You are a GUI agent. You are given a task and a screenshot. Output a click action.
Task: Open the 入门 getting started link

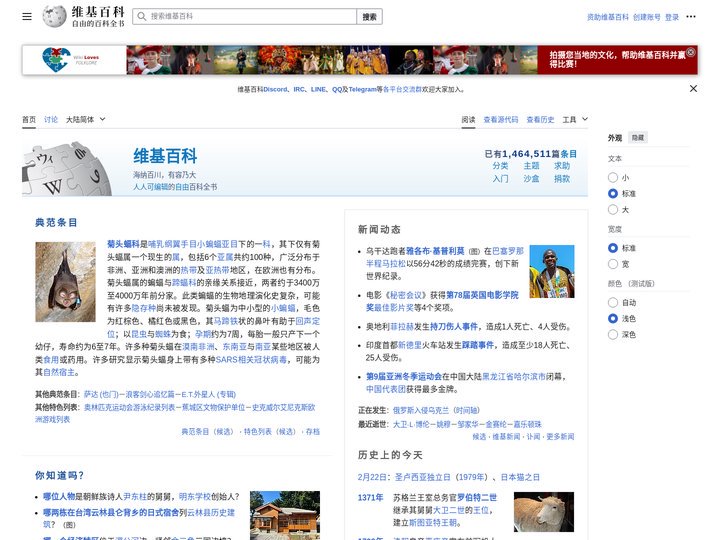pos(501,179)
